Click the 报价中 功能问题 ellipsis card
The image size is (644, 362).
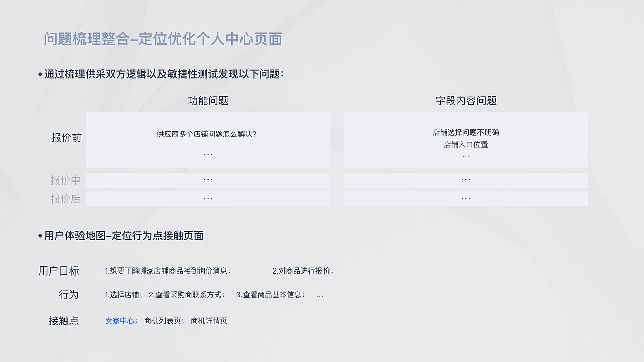click(208, 180)
